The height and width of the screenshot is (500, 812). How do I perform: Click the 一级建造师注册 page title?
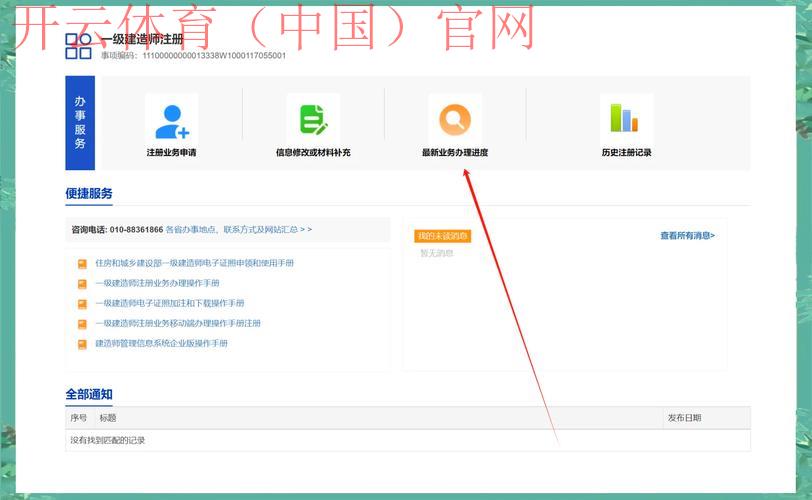142,39
